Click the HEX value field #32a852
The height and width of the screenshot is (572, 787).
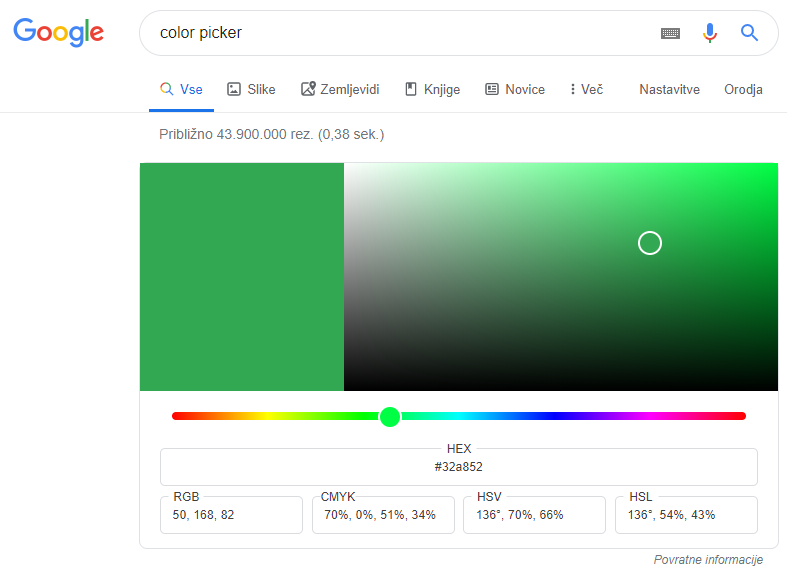coord(459,467)
